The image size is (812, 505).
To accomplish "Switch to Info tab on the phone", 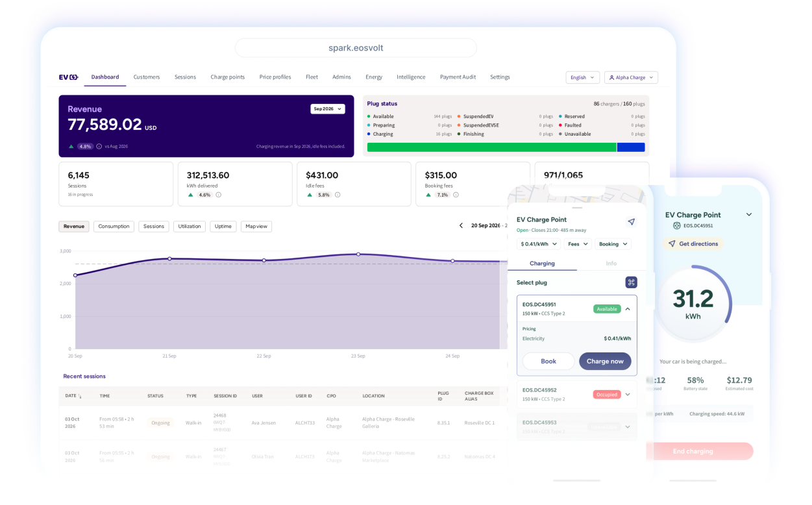I will 611,264.
